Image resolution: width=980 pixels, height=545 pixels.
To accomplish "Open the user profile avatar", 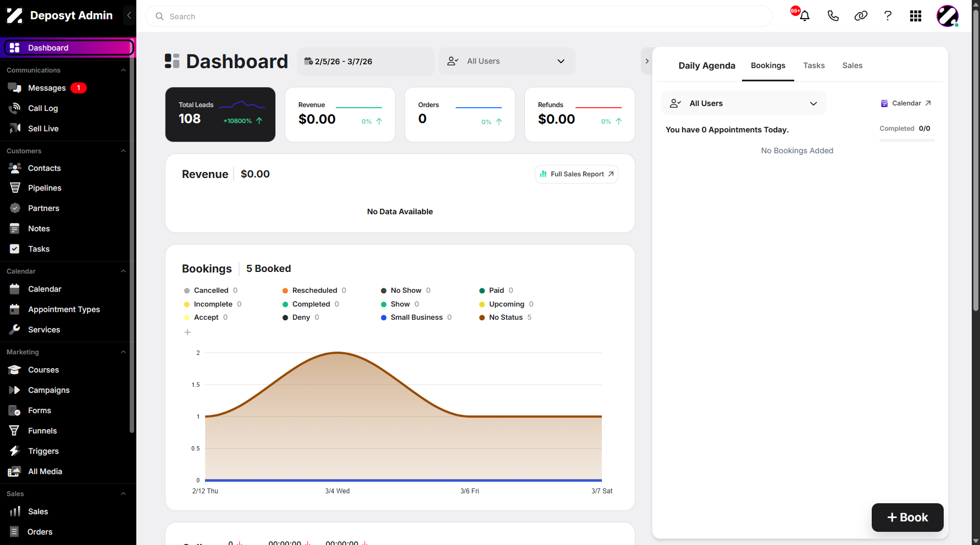I will (x=948, y=16).
